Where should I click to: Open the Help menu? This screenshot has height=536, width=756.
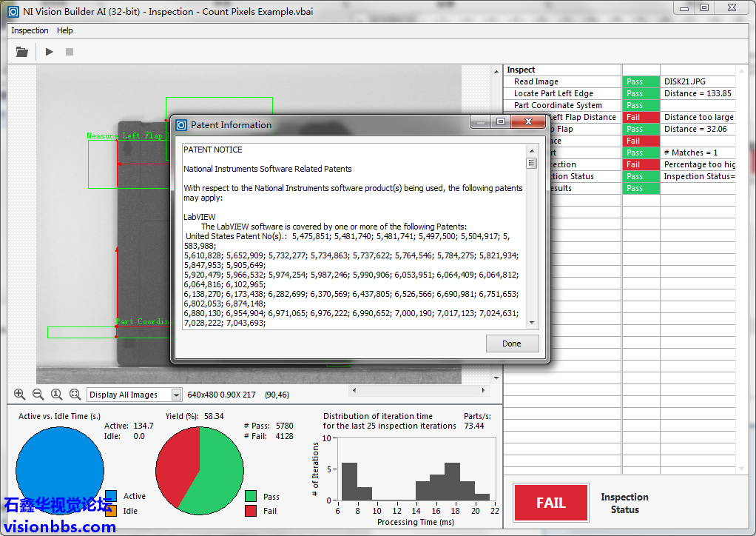65,30
